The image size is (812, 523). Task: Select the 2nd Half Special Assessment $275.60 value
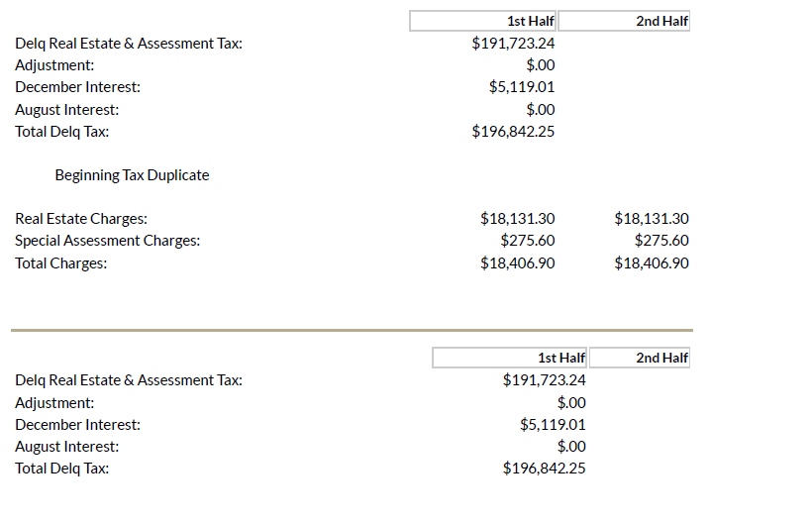661,241
